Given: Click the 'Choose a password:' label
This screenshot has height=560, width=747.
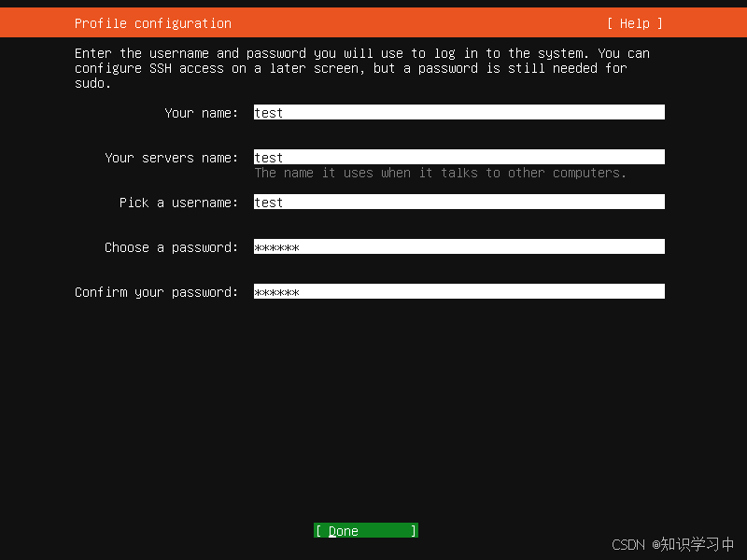Looking at the screenshot, I should (172, 247).
